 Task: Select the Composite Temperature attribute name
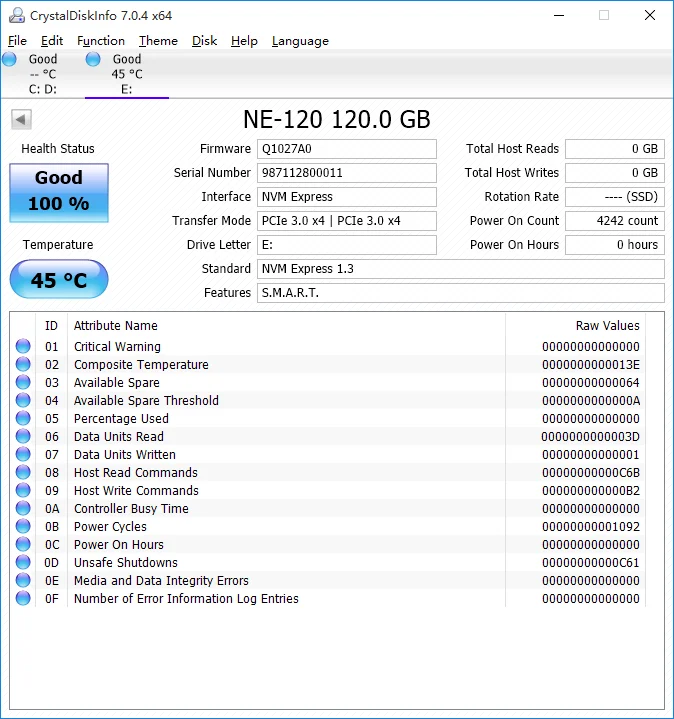(141, 365)
